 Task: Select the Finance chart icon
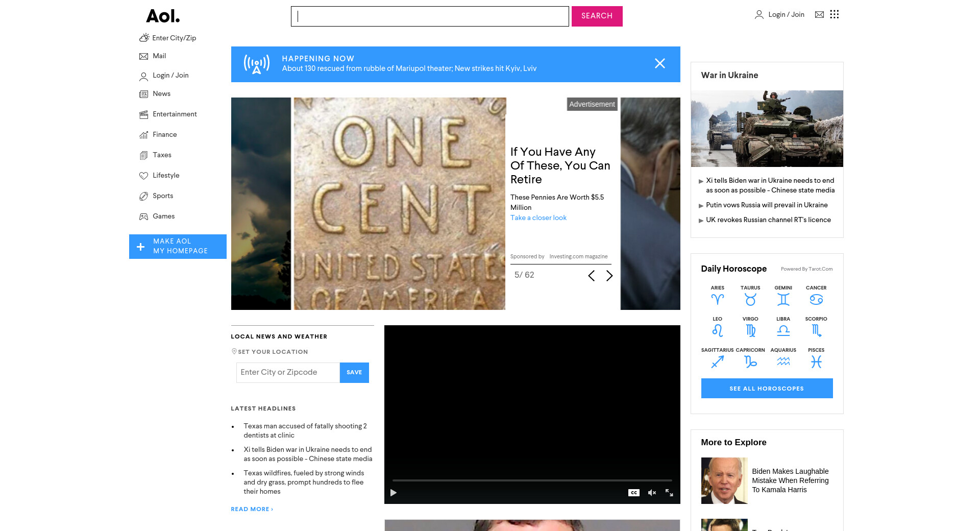pos(144,135)
